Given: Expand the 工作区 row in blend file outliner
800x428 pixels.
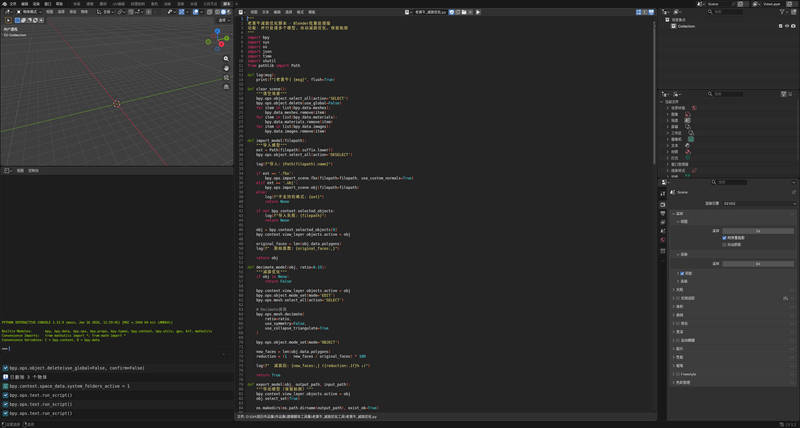Looking at the screenshot, I should pyautogui.click(x=667, y=133).
